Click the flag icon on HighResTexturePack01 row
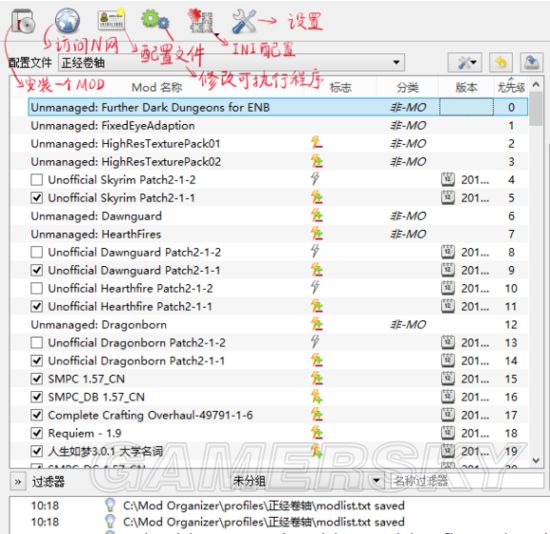 pos(316,143)
